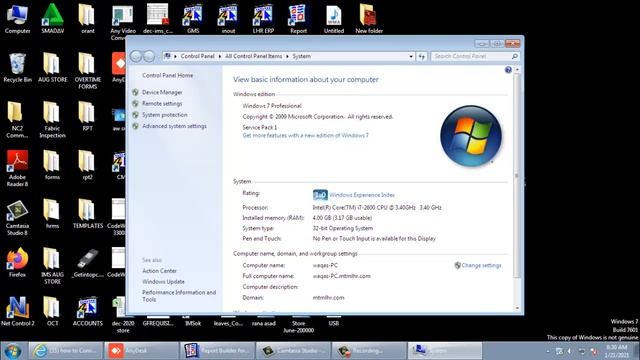
Task: Click the address bar refresh button
Action: (422, 56)
